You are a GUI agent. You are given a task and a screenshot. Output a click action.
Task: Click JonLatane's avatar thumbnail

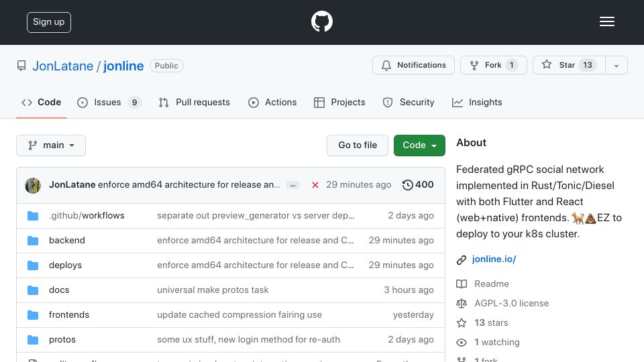(33, 186)
